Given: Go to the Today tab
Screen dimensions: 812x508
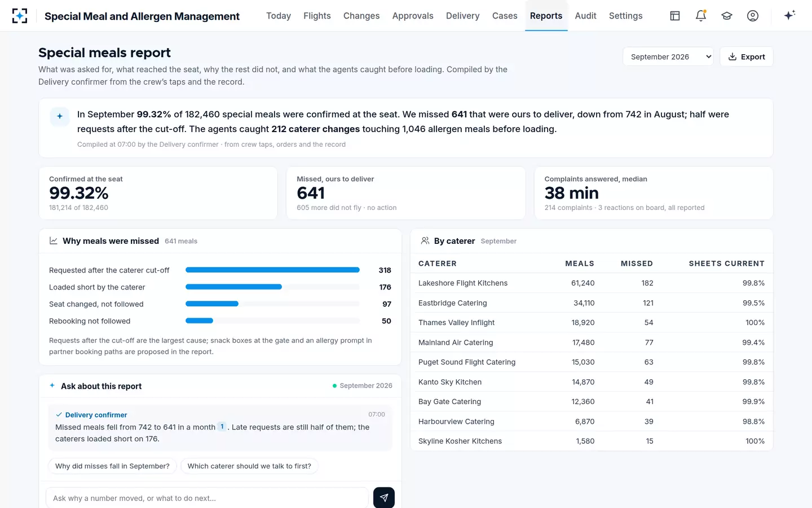Looking at the screenshot, I should [279, 16].
